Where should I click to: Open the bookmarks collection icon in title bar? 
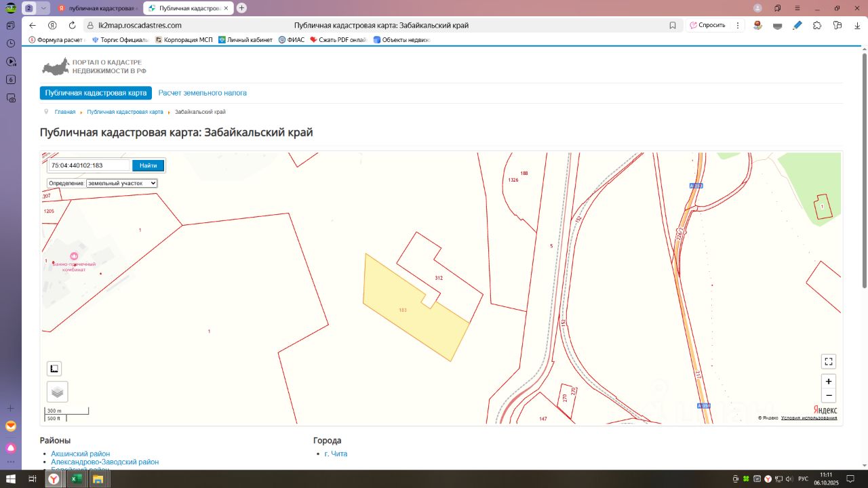pyautogui.click(x=777, y=8)
